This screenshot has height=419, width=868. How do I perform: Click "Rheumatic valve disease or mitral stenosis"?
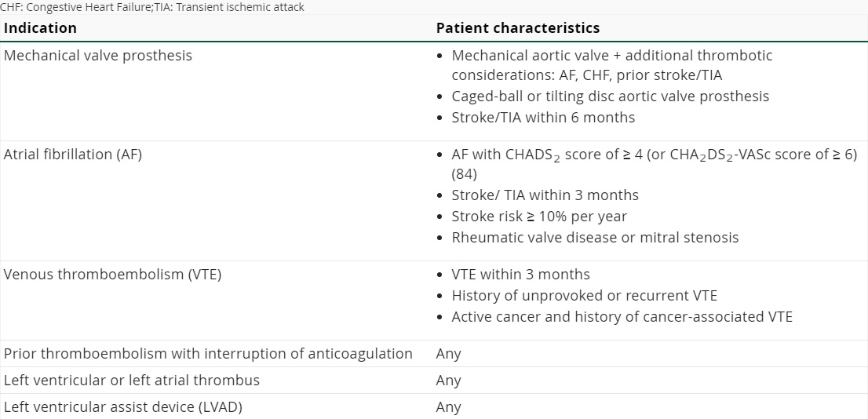click(x=595, y=238)
